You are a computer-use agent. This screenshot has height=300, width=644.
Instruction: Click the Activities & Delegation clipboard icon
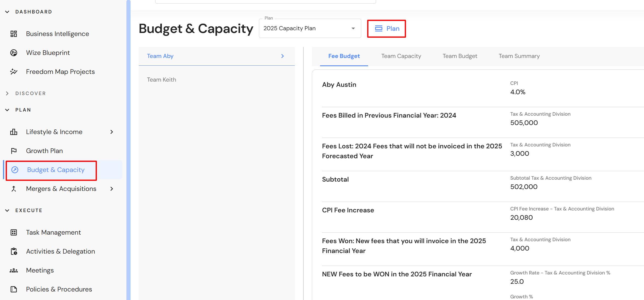tap(14, 251)
